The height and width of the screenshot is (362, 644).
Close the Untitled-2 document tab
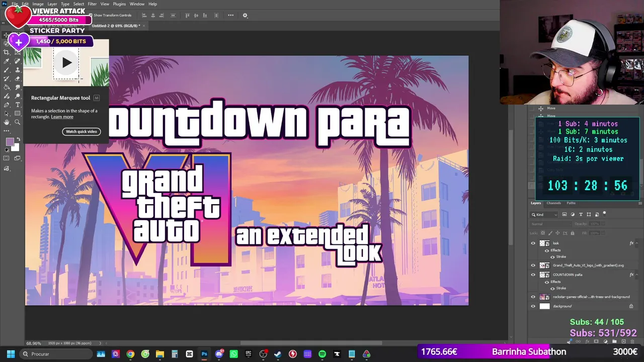[x=144, y=26]
